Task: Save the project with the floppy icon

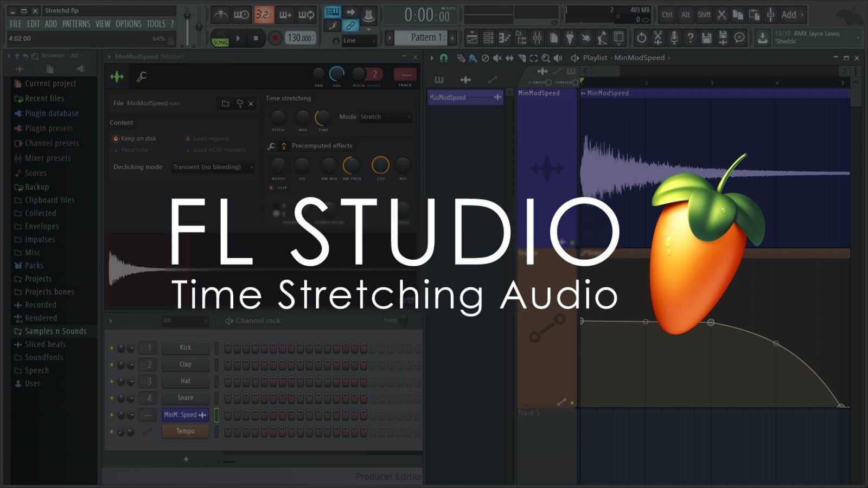Action: [706, 37]
